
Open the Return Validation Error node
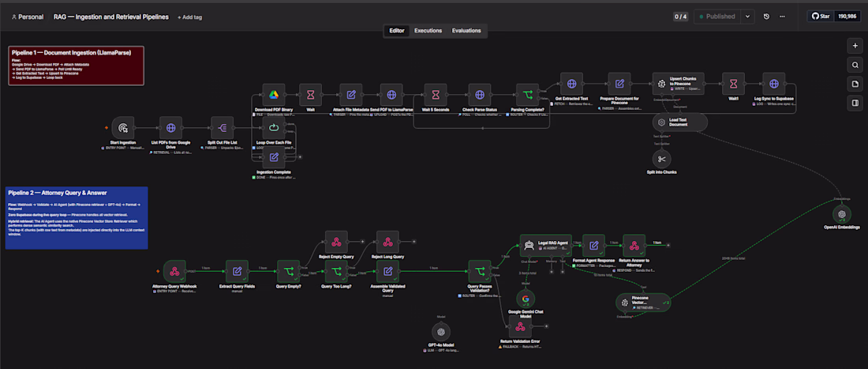pyautogui.click(x=520, y=327)
